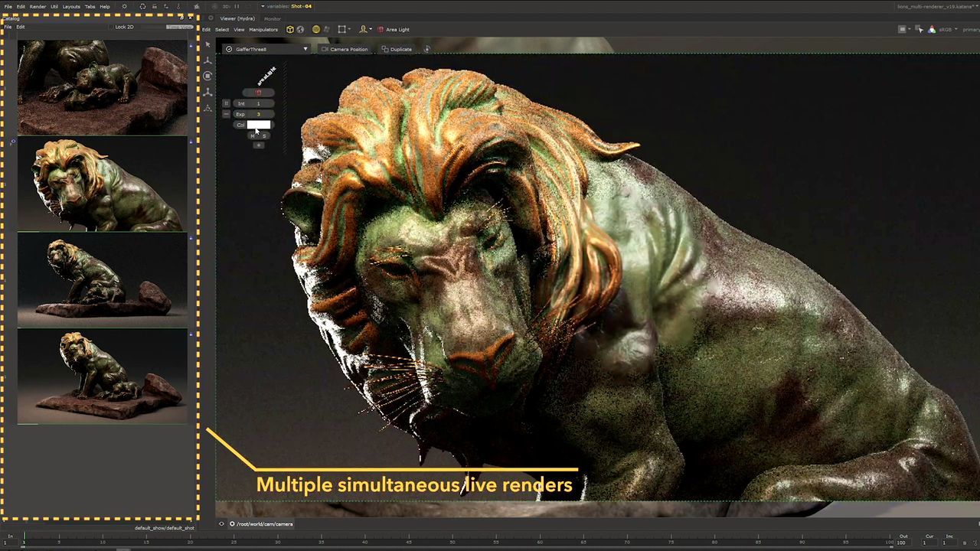Activate the rotate manipulator tool

pos(207,77)
